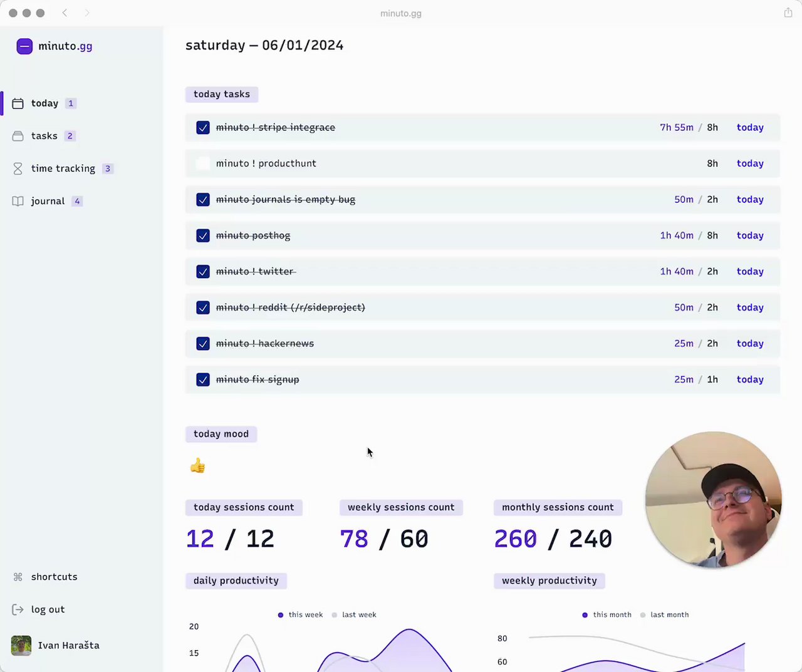Screen dimensions: 802x672
Task: Uncheck the minuto ! twitter task
Action: (x=203, y=272)
